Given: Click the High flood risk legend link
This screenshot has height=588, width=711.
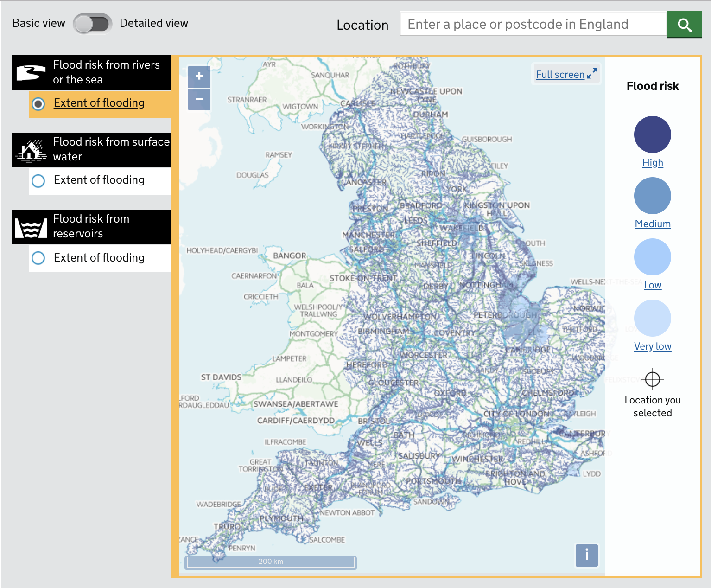Looking at the screenshot, I should pyautogui.click(x=653, y=163).
